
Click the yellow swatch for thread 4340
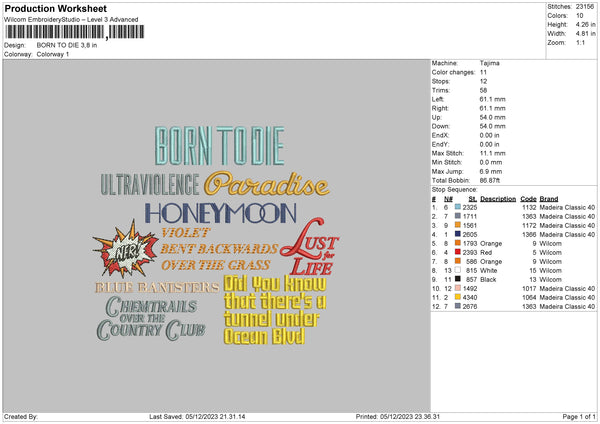click(458, 297)
